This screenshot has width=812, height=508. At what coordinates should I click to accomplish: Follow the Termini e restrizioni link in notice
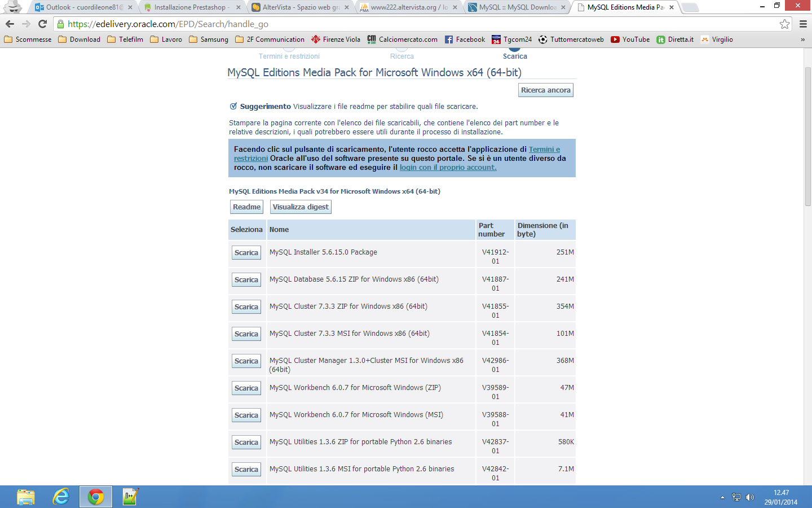click(x=544, y=150)
